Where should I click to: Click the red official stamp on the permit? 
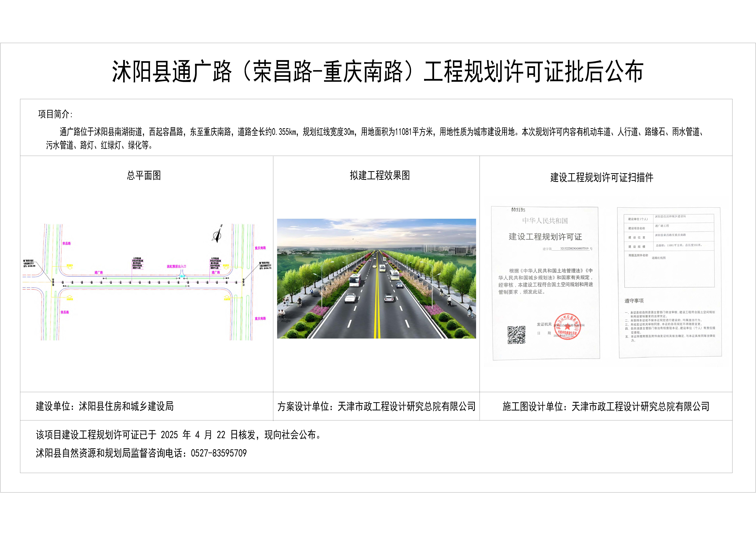567,326
